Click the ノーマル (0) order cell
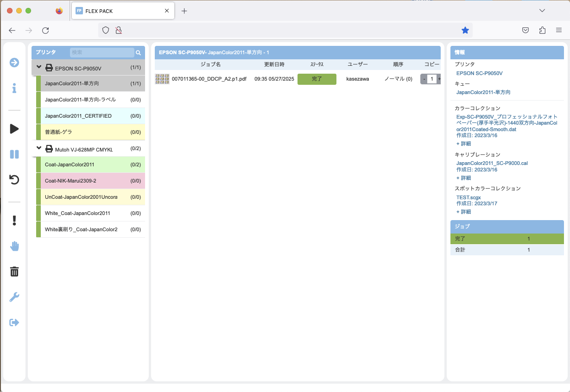 tap(398, 79)
